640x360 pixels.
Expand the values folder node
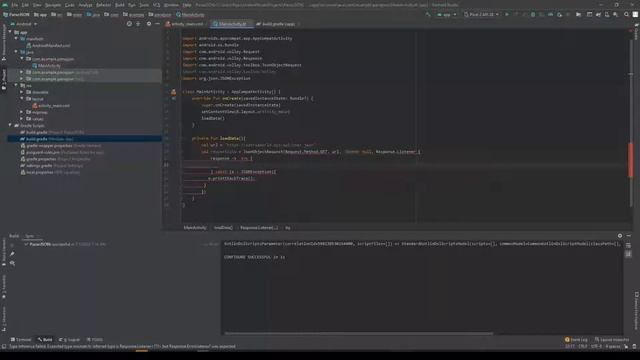(22, 119)
